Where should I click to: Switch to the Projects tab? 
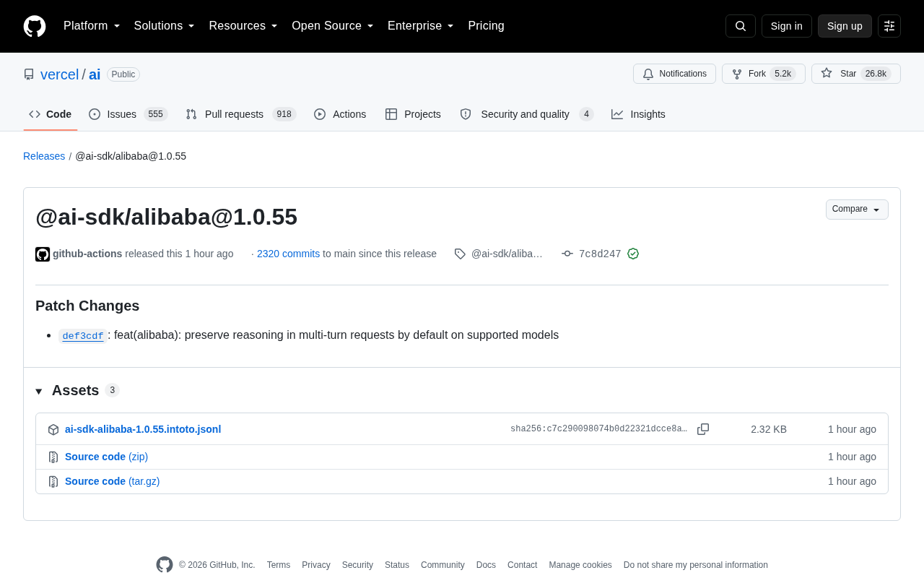pyautogui.click(x=413, y=114)
